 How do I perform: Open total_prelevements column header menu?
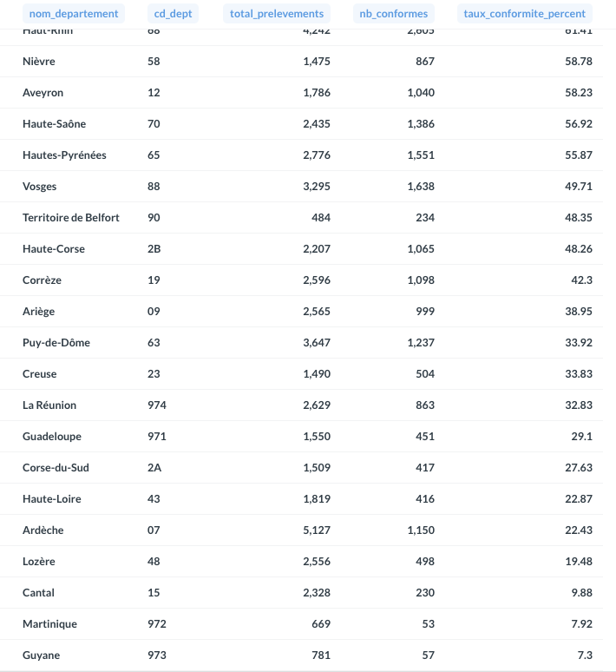276,14
